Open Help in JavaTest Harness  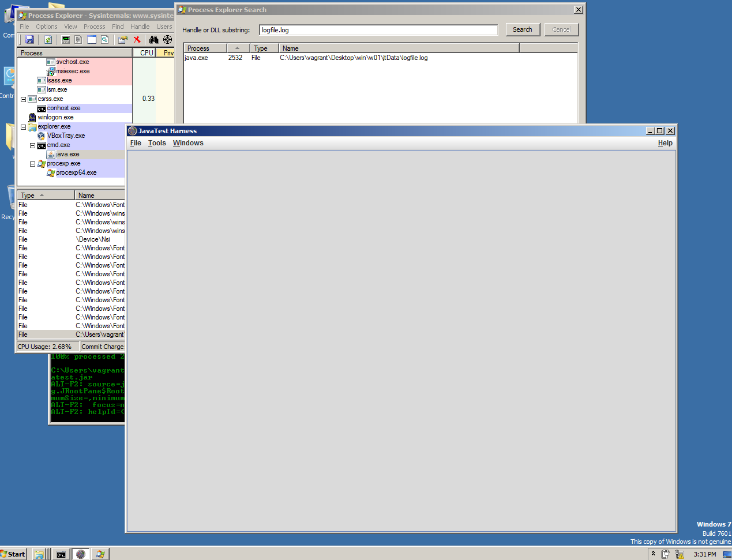coord(665,143)
